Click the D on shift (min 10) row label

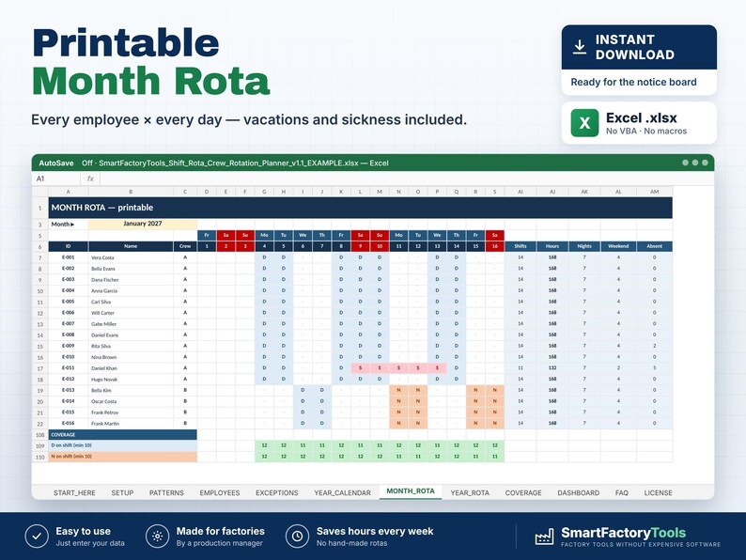[x=123, y=445]
